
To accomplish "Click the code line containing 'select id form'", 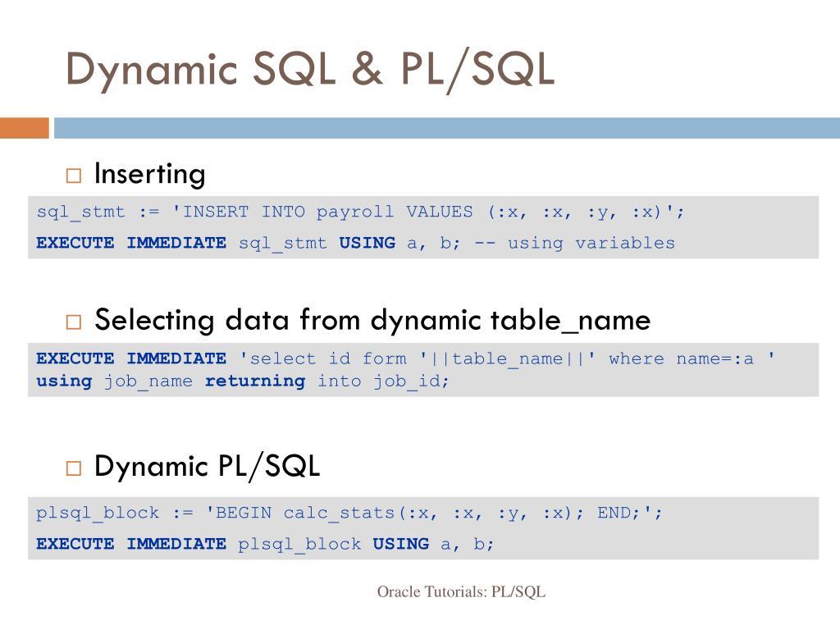I will point(405,358).
